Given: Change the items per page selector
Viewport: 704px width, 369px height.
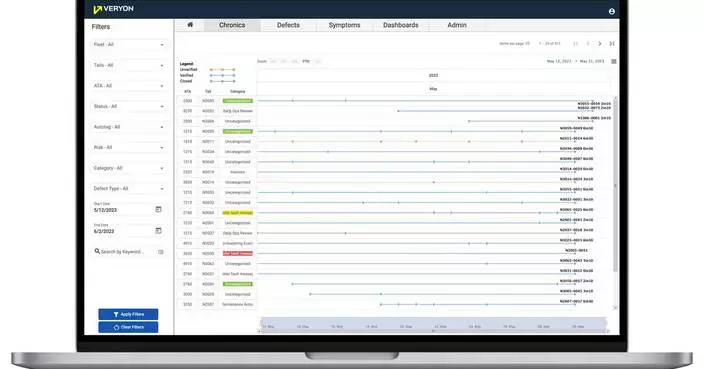Looking at the screenshot, I should point(515,44).
